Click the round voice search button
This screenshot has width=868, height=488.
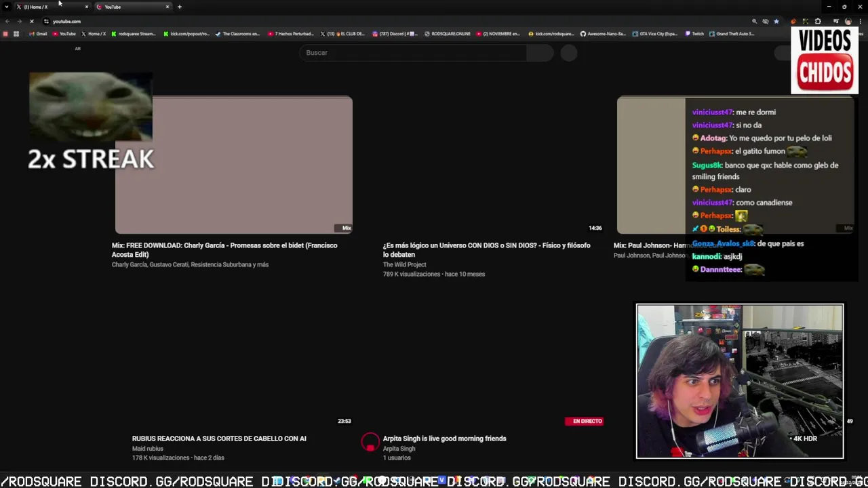click(x=569, y=53)
